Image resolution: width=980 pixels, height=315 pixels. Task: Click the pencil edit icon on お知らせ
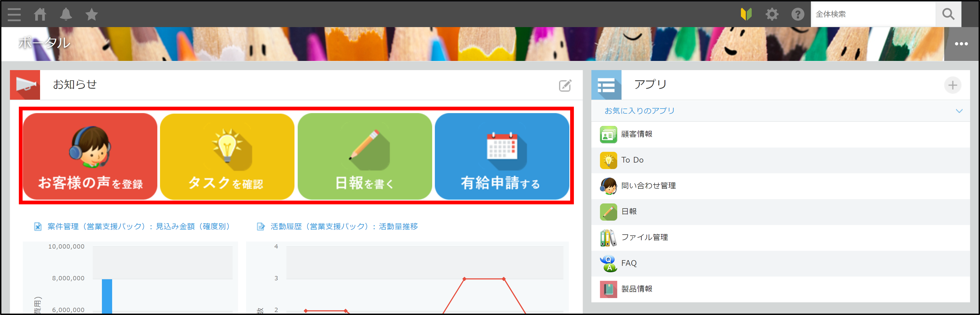click(x=565, y=86)
